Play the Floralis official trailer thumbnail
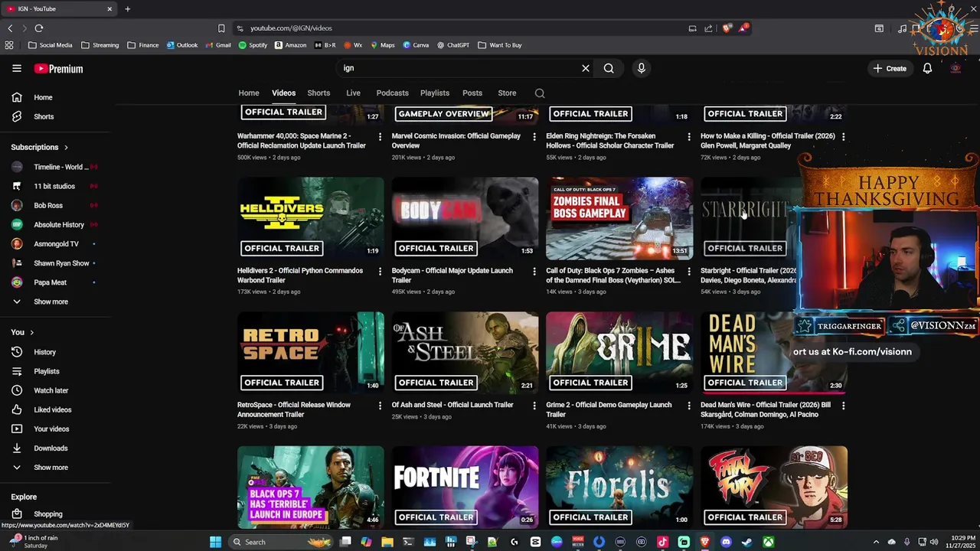The height and width of the screenshot is (551, 980). pos(619,487)
